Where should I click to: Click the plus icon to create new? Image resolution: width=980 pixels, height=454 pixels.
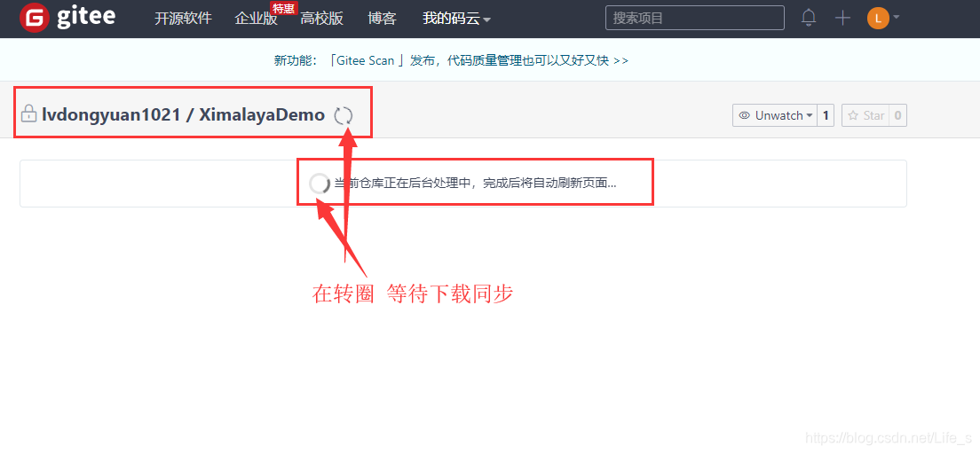click(842, 18)
